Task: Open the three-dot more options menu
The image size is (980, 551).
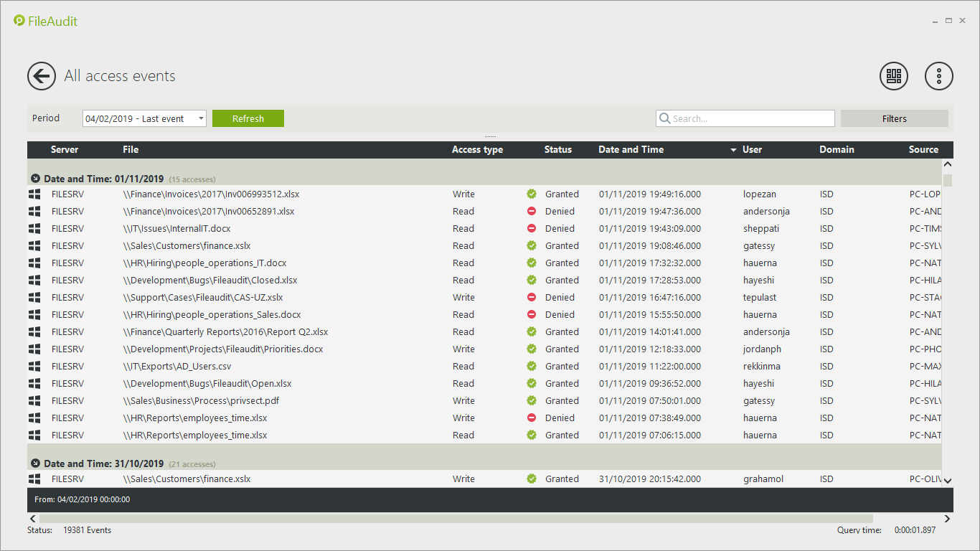Action: (x=938, y=76)
